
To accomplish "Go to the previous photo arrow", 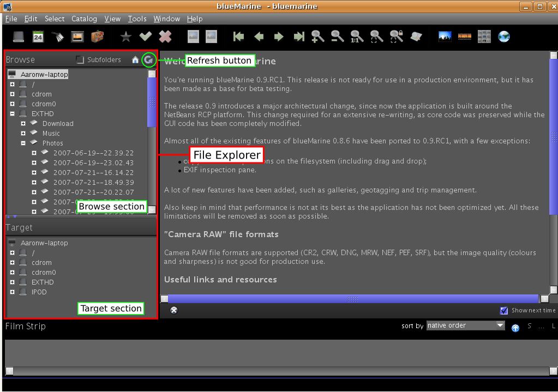I will click(259, 37).
